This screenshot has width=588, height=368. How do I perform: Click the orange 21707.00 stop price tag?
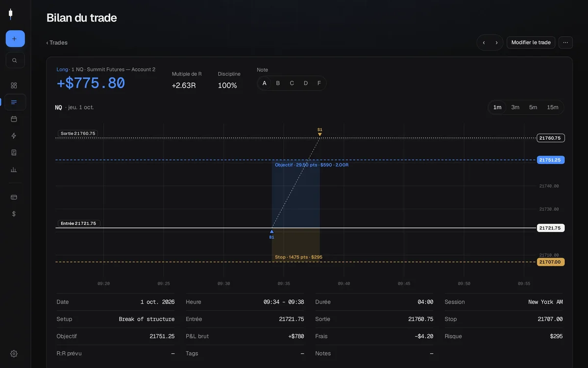point(551,262)
